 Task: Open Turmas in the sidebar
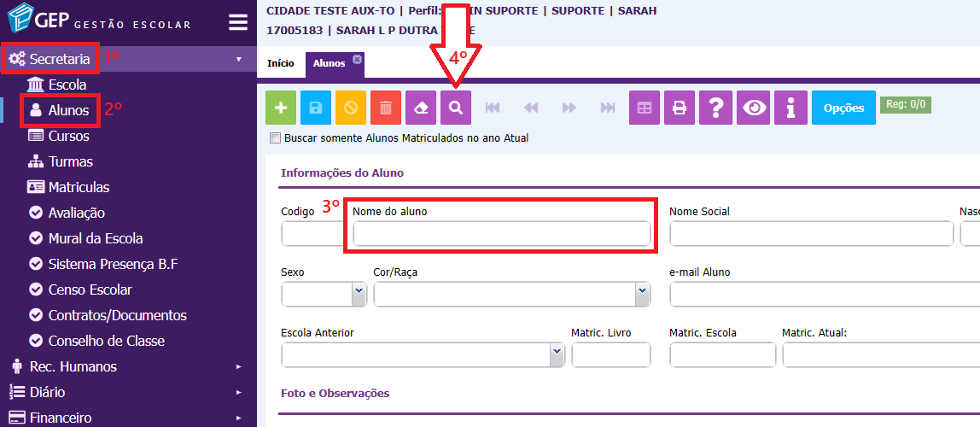tap(71, 161)
